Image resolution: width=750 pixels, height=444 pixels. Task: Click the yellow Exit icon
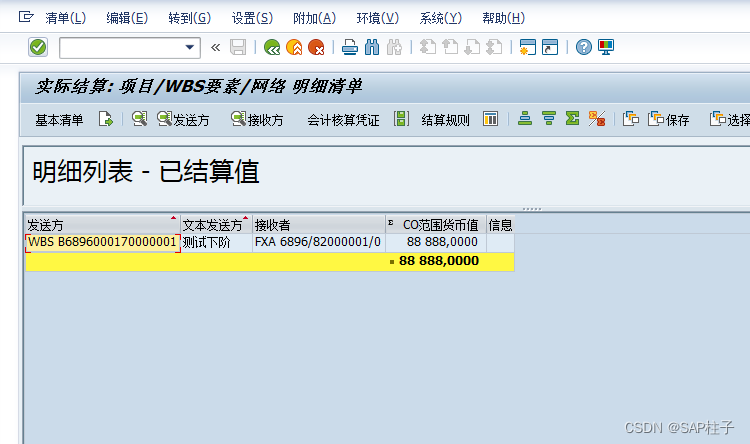(x=294, y=47)
